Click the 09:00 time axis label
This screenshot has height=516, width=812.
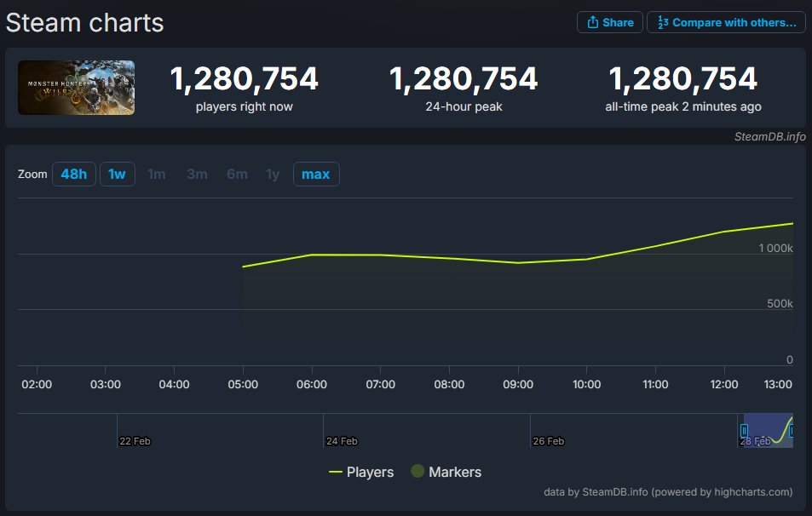[x=518, y=385]
